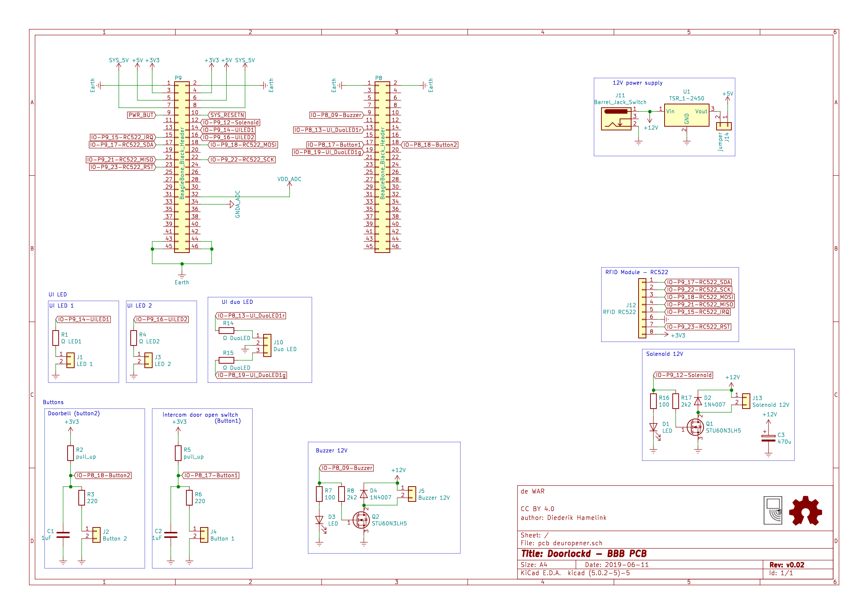Click the RFID reader logo in title block
This screenshot has width=868, height=614.
point(772,510)
